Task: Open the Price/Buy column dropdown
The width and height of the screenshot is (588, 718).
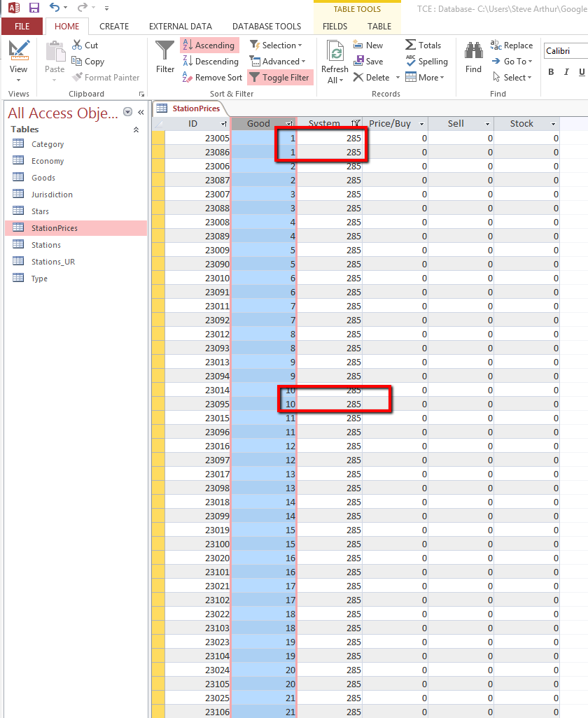Action: 422,124
